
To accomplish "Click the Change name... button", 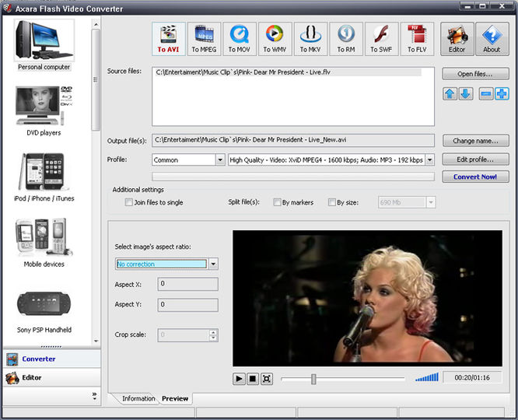I will point(475,141).
